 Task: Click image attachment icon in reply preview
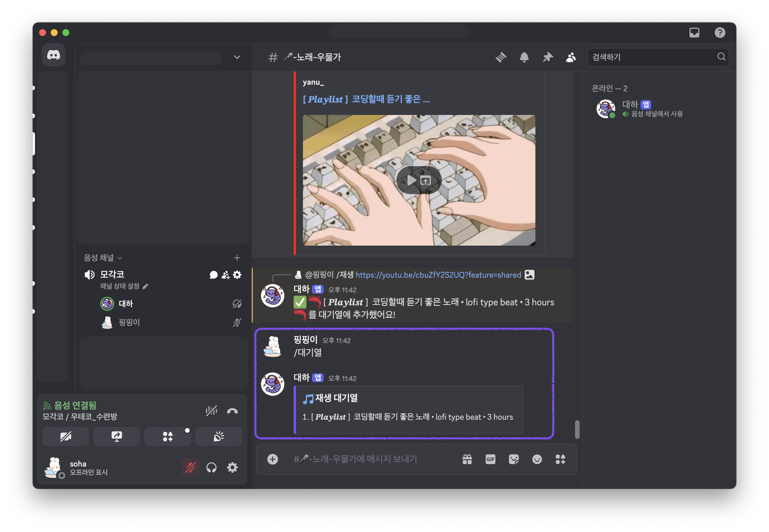(530, 275)
